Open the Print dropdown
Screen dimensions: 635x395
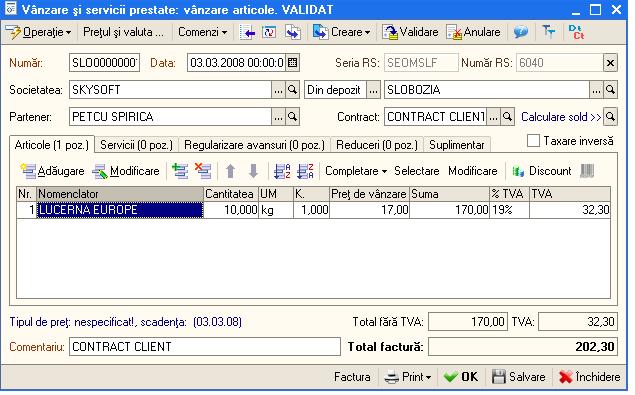point(407,377)
